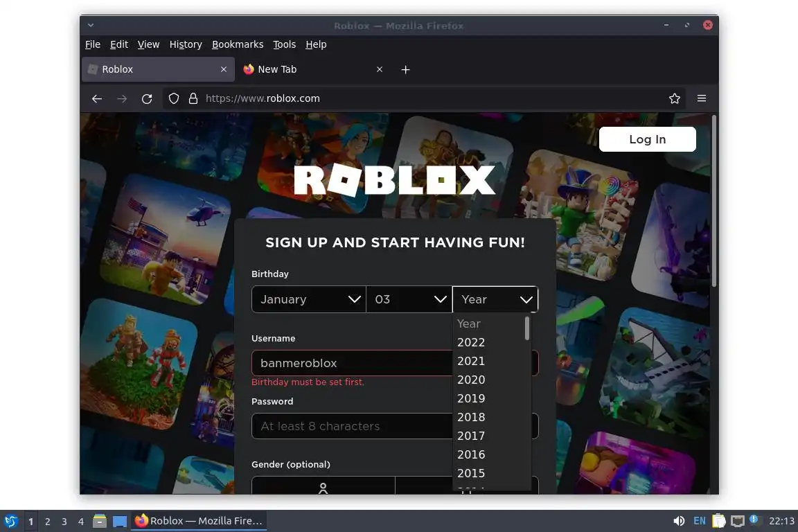Image resolution: width=798 pixels, height=532 pixels.
Task: Switch to the New Tab tab
Action: coord(314,69)
